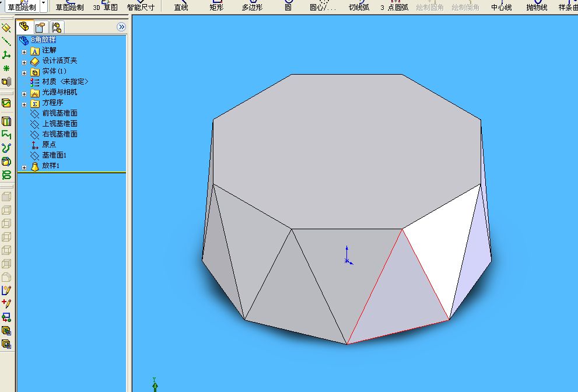
Task: Click the split line icon in left toolbar
Action: pyautogui.click(x=6, y=121)
